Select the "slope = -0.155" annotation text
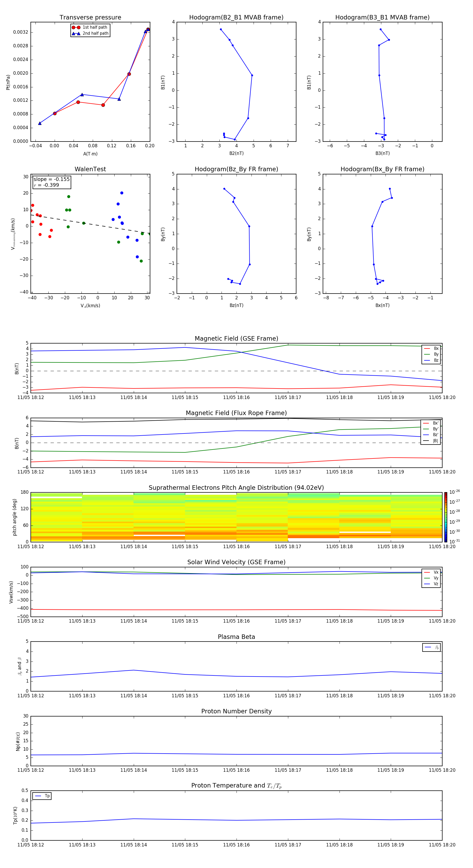The image size is (473, 868). coord(52,179)
